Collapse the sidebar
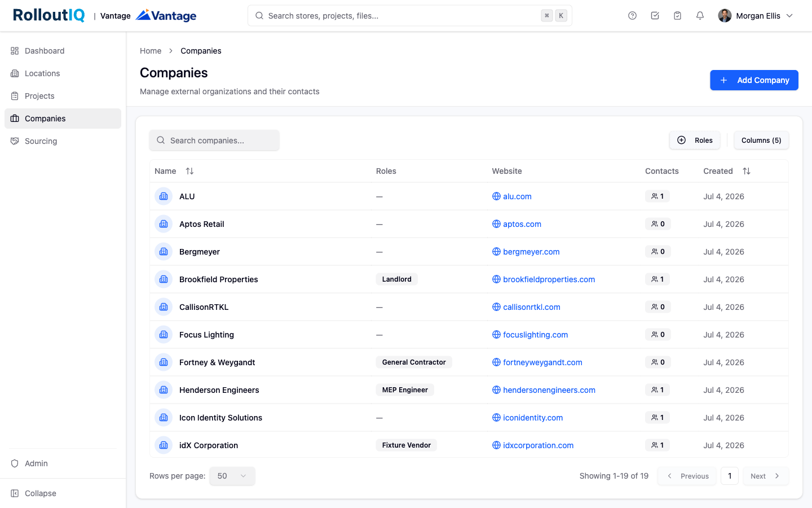The height and width of the screenshot is (508, 812). (x=63, y=493)
